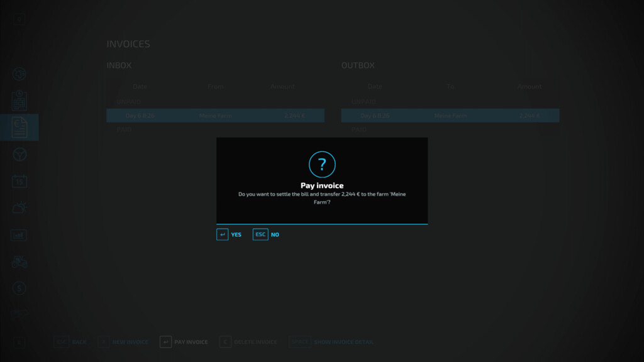Click the ESC BACK button in bottom bar
644x362 pixels.
(70, 341)
